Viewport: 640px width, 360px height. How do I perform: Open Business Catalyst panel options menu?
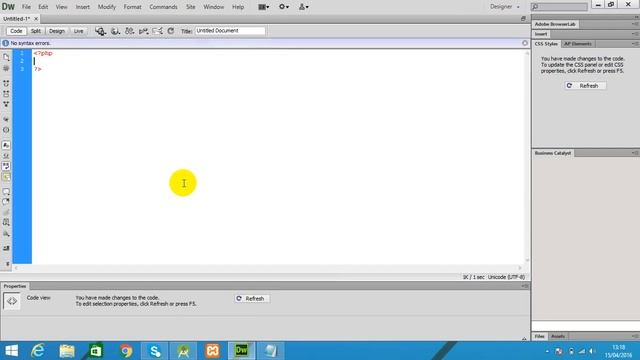coord(635,153)
